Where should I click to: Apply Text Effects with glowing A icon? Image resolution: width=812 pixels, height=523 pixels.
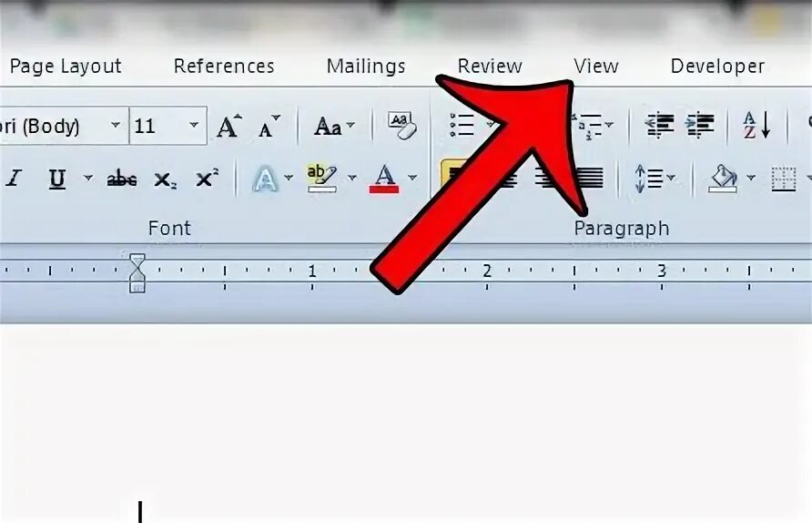[x=265, y=179]
